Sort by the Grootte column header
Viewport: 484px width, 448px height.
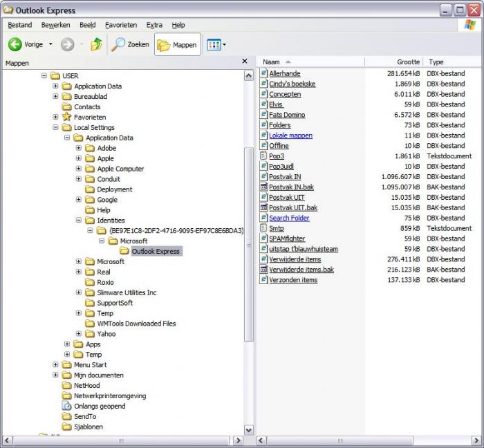coord(393,62)
